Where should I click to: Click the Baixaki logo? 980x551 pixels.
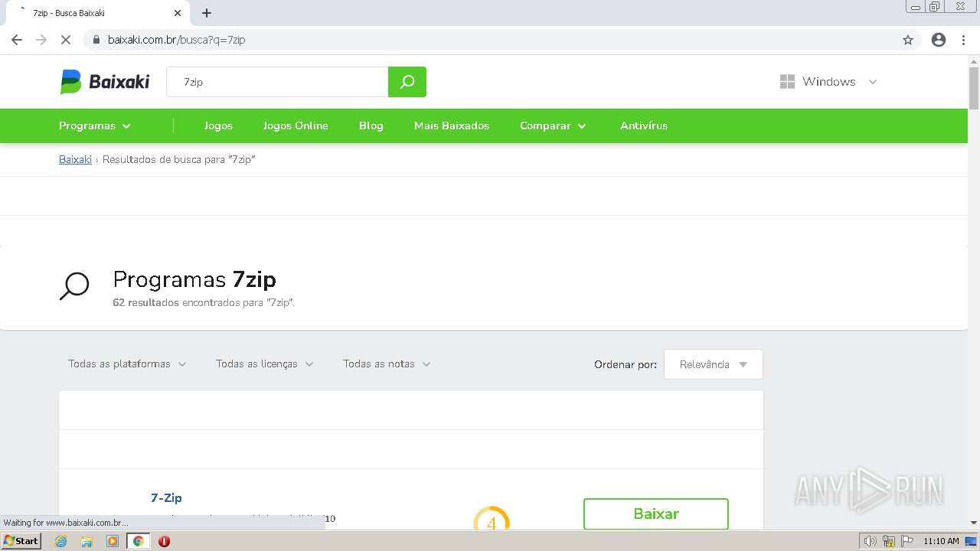(x=105, y=82)
